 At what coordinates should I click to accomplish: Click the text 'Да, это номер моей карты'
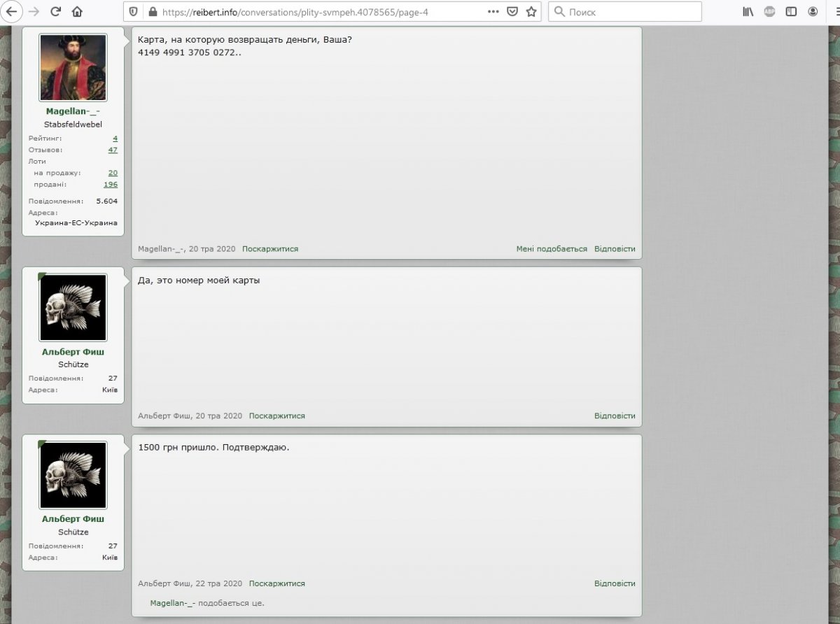(x=199, y=281)
